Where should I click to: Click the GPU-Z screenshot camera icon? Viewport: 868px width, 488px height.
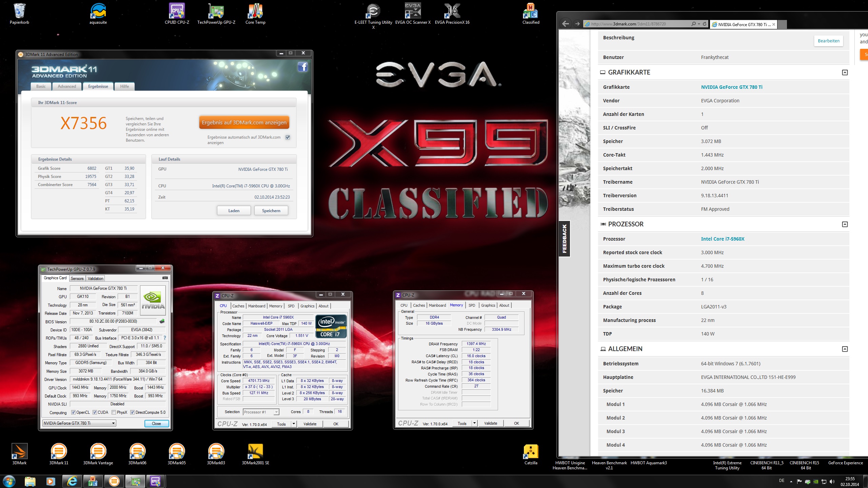pyautogui.click(x=165, y=278)
